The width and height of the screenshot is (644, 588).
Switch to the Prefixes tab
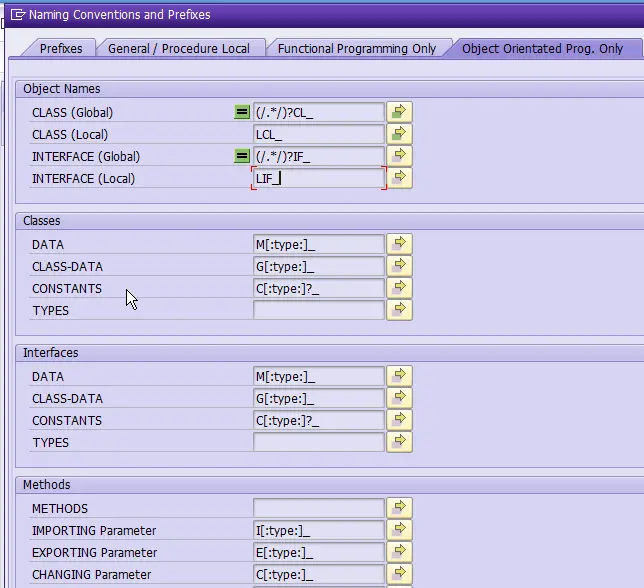click(x=61, y=48)
